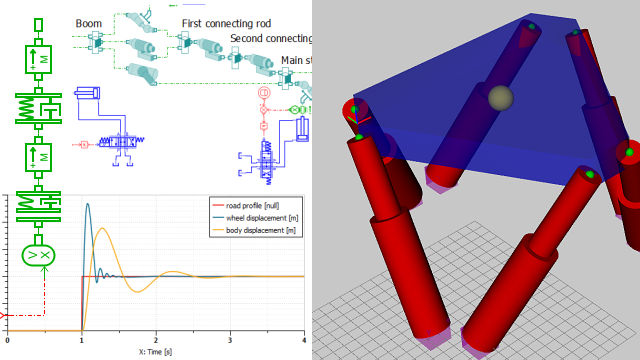This screenshot has height=360, width=640.
Task: Click the small red box feeding the horizontal valve
Action: [84, 144]
